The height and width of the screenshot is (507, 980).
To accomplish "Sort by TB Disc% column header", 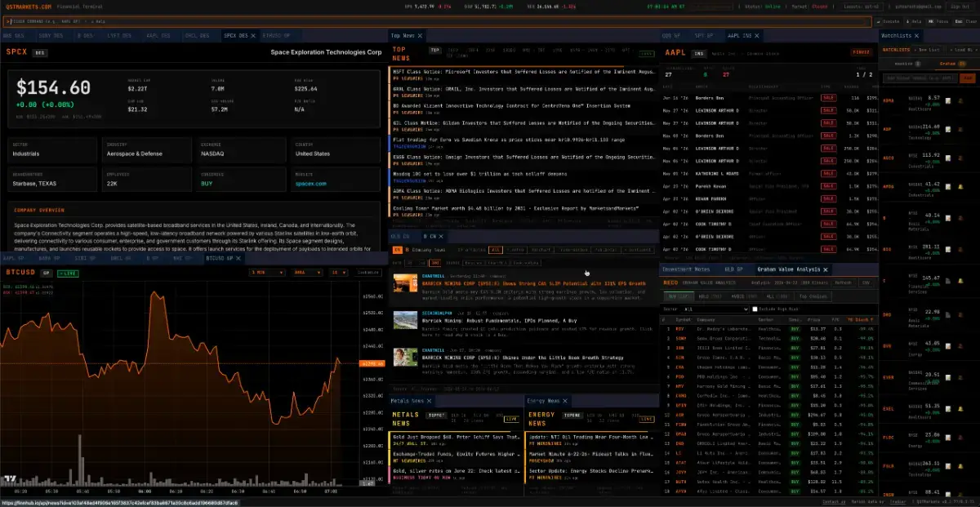I will 861,320.
